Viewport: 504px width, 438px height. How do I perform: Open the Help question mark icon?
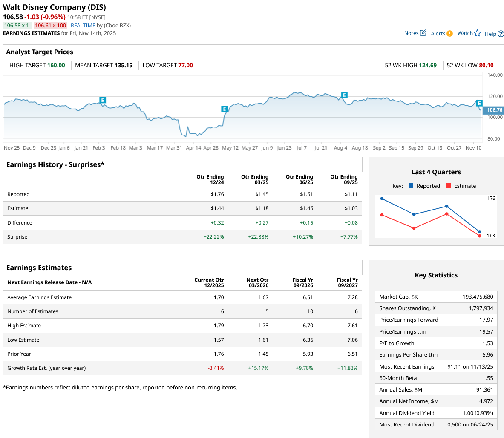coord(501,34)
